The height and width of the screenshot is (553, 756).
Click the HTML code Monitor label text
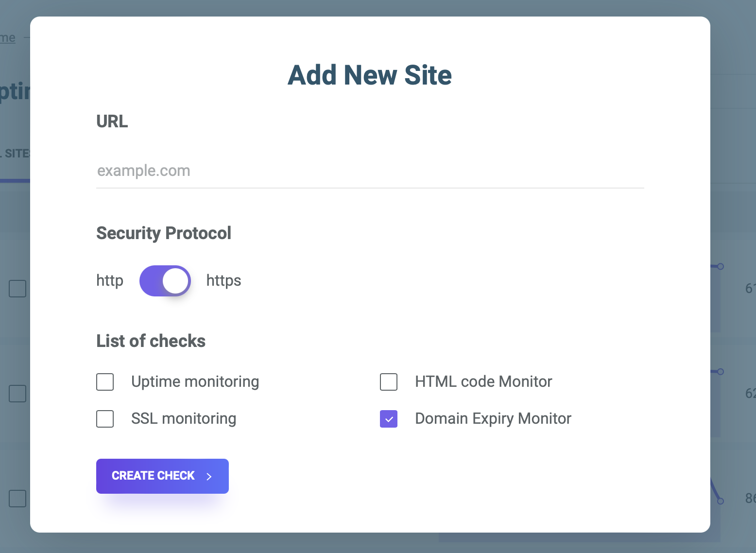pos(483,382)
